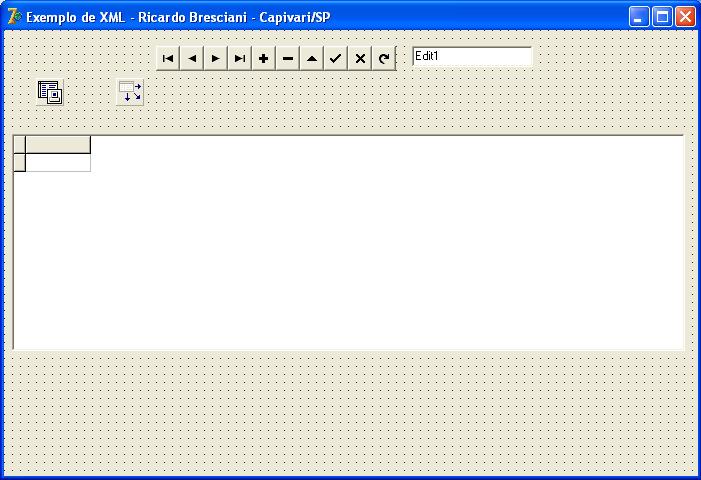Jump to last record with navigator
Image resolution: width=701 pixels, height=480 pixels.
click(240, 58)
